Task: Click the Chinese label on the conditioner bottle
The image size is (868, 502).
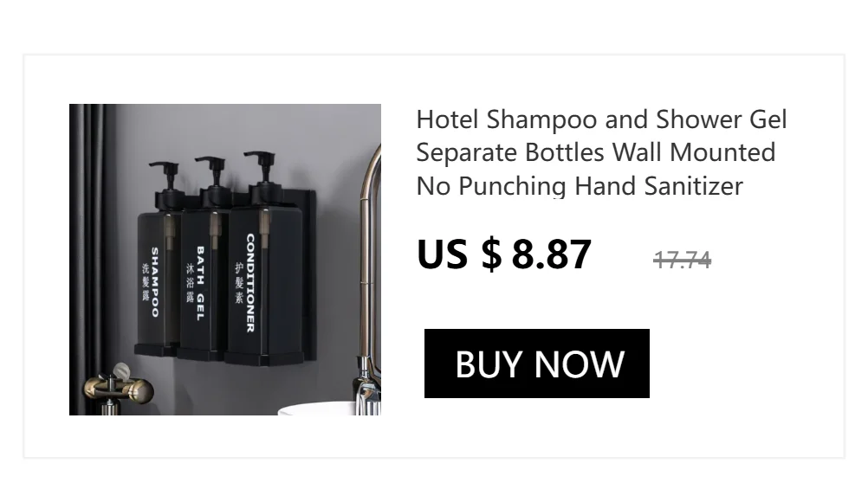Action: tap(238, 283)
